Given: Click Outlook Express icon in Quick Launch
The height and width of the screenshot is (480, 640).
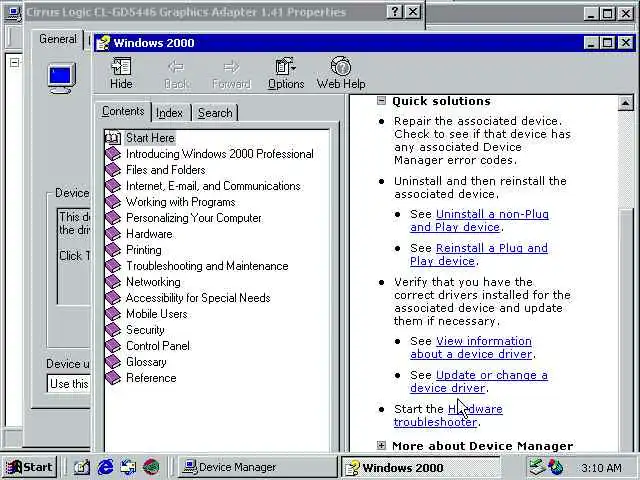Looking at the screenshot, I should click(x=128, y=467).
